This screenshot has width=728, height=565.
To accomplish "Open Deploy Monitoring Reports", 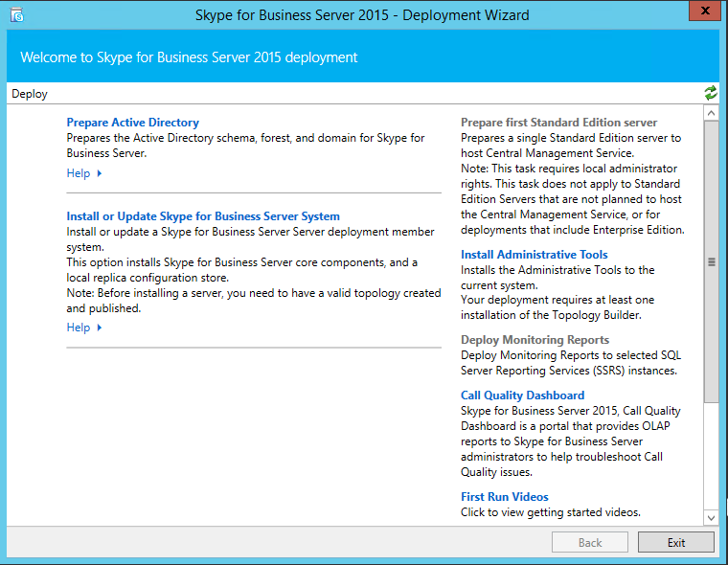I will click(535, 340).
